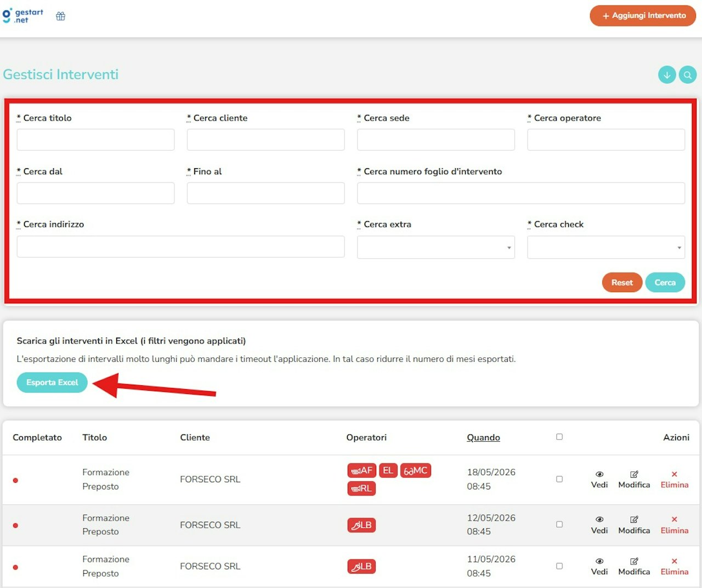Click the LB badge in the 11/05/2026 row
This screenshot has width=702, height=588.
tap(361, 566)
